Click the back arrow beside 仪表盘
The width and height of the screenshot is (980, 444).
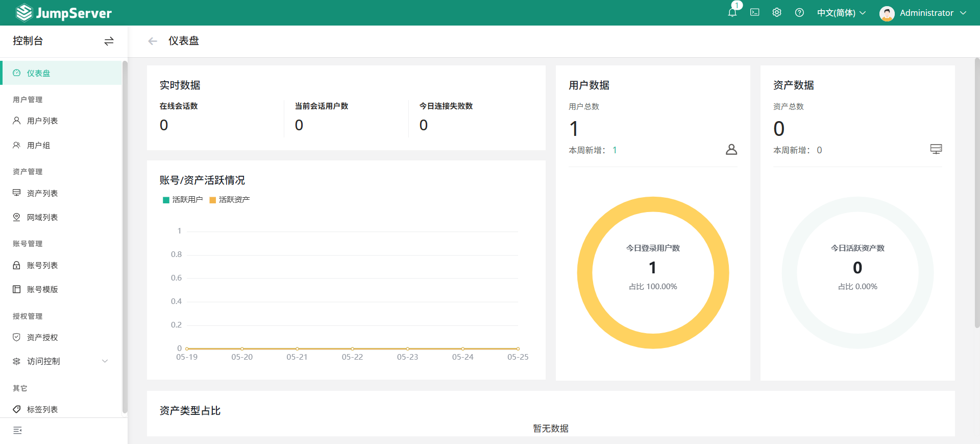[x=152, y=41]
